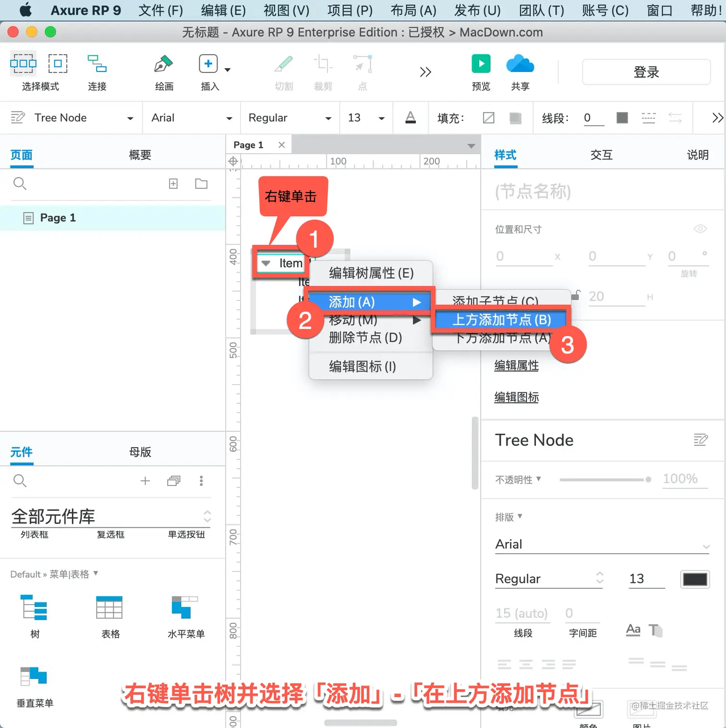Click the no-fill swatch next to 填充
This screenshot has width=726, height=728.
[x=489, y=118]
